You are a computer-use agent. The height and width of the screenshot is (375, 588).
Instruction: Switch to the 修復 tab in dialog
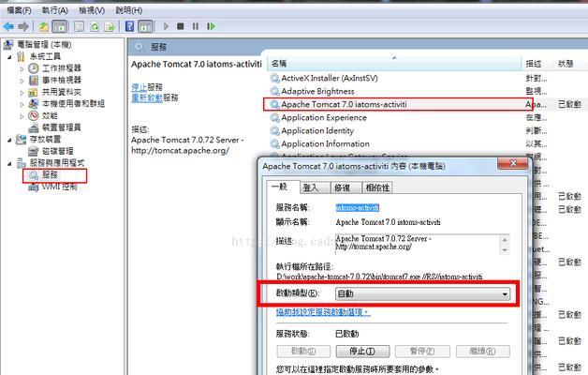[346, 187]
